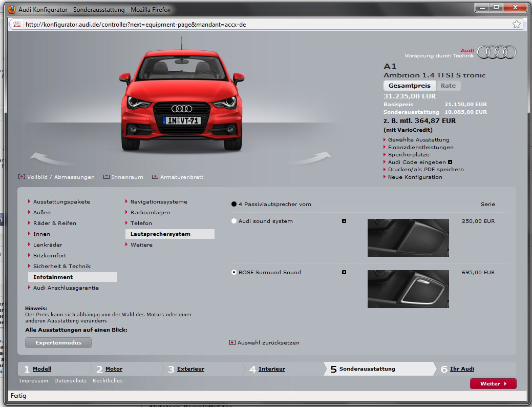Screen dimensions: 532x407
Task: Click the Fertig status bar text
Action: click(18, 396)
